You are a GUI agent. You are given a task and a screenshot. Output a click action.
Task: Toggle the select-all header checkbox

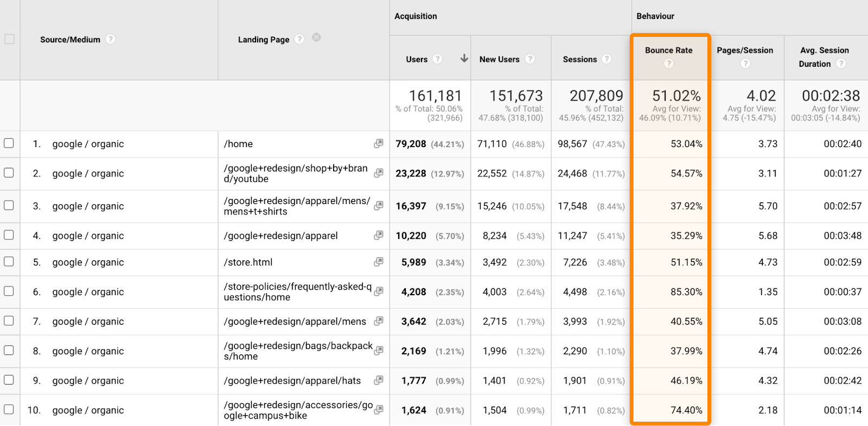click(9, 39)
